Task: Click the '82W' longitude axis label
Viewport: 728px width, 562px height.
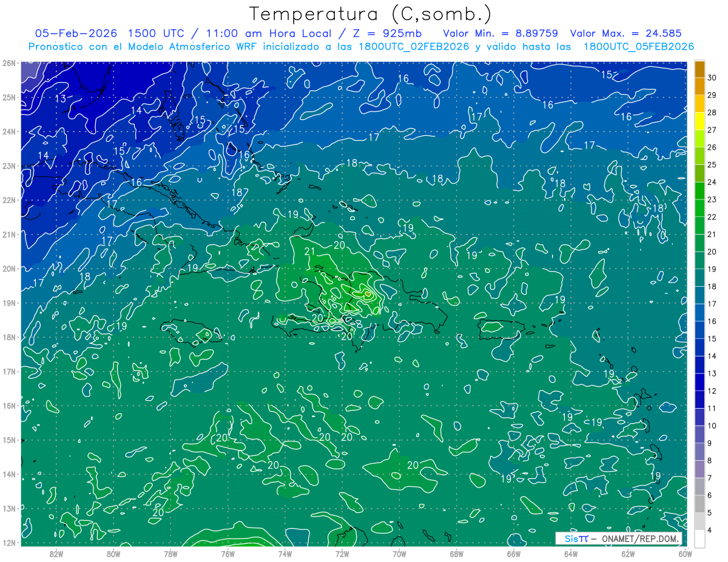Action: click(56, 554)
